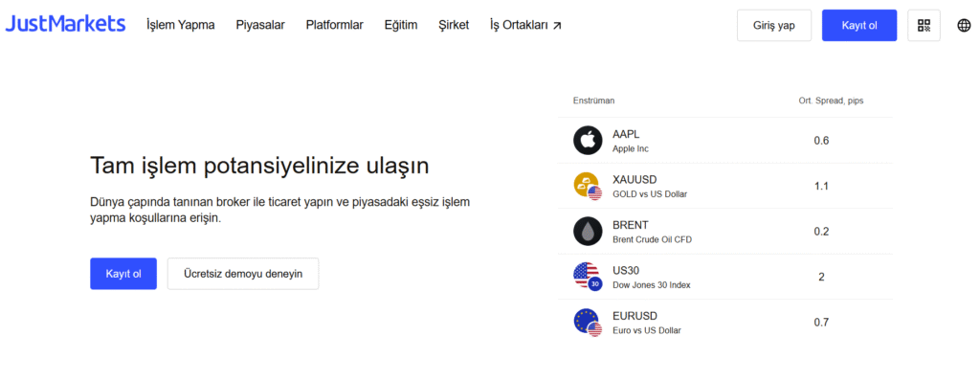
Task: Click the hero section Kayıt ol button
Action: (x=123, y=274)
